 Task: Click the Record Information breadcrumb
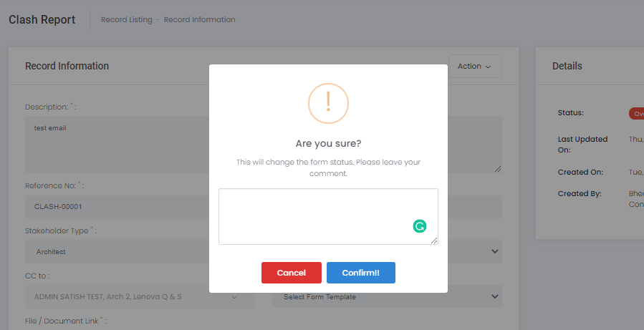coord(199,20)
